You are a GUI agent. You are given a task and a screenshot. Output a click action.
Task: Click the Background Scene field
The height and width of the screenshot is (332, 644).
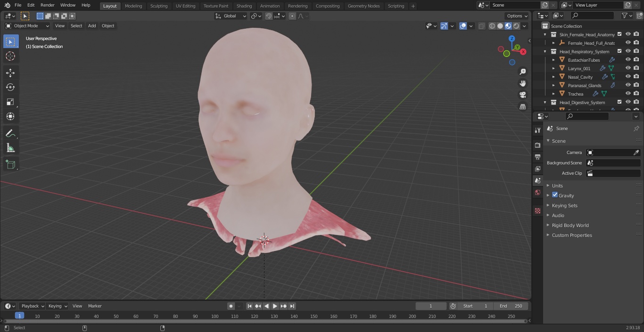613,163
